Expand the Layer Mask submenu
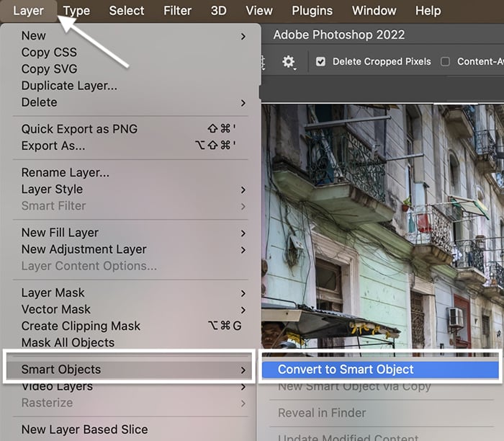 tap(130, 293)
